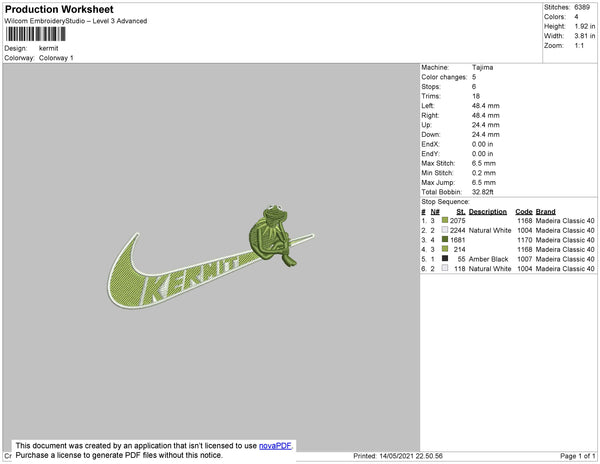Viewport: 600px width, 464px height.
Task: Click the 'Production Worksheet' title
Action: pos(59,10)
